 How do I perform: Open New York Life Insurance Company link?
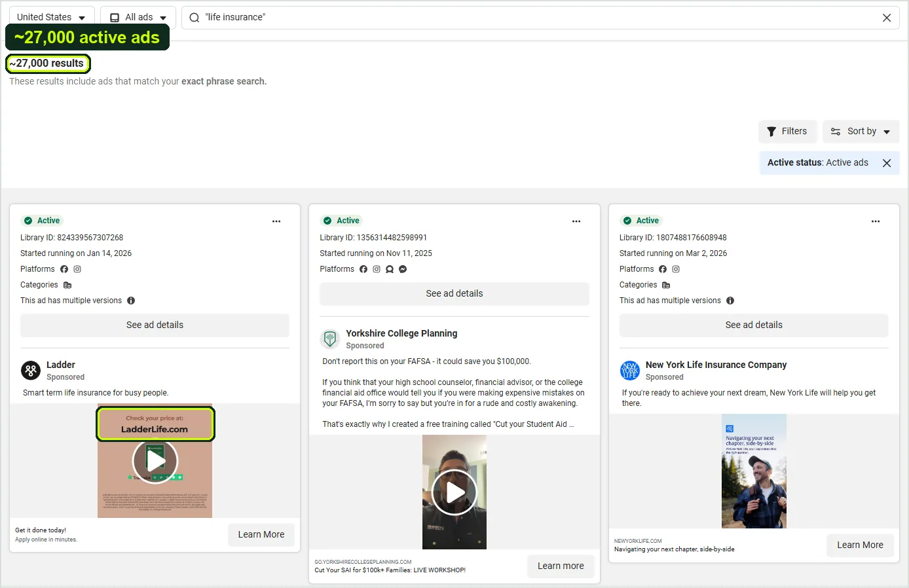pos(716,365)
